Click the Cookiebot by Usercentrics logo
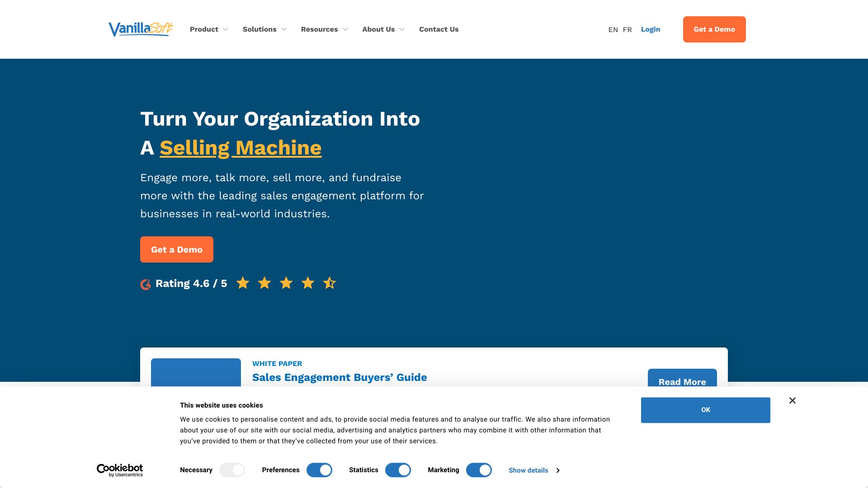 coord(120,470)
